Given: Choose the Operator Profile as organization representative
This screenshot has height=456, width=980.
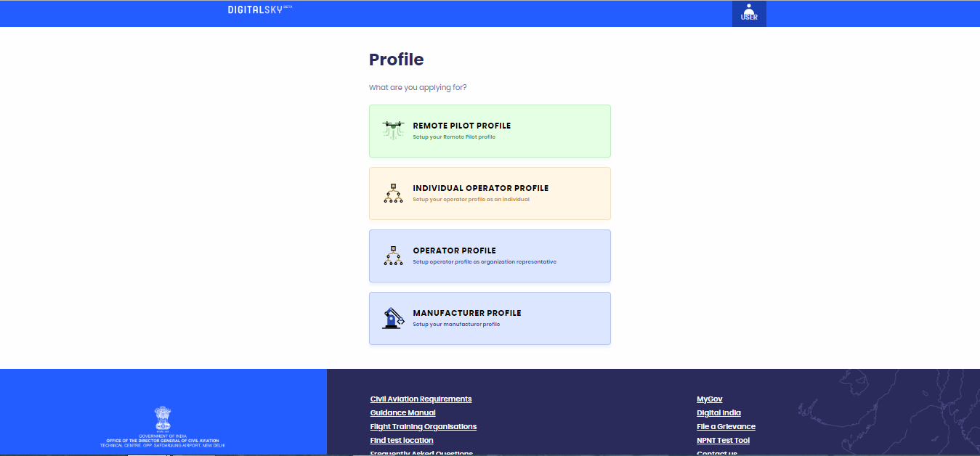Looking at the screenshot, I should pyautogui.click(x=490, y=256).
